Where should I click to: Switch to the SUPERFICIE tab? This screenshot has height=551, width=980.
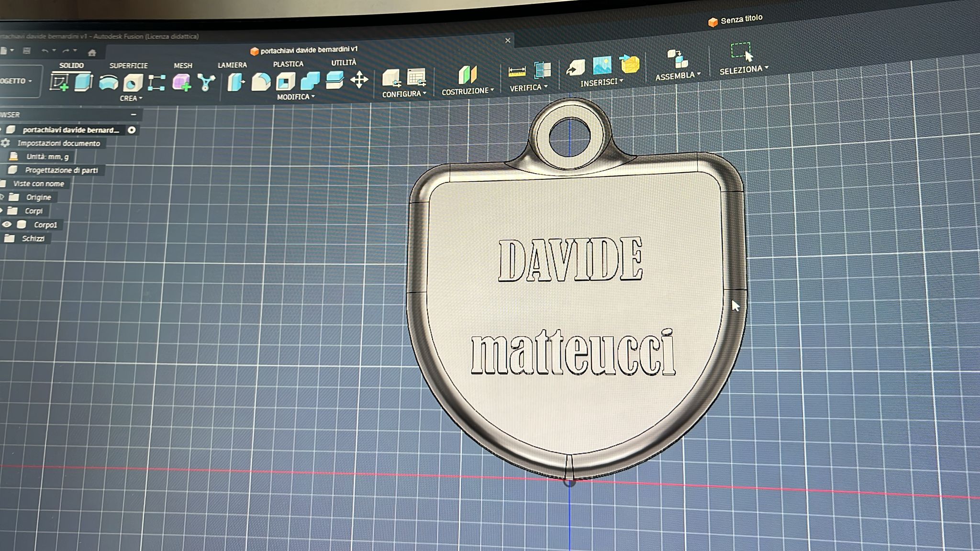128,66
